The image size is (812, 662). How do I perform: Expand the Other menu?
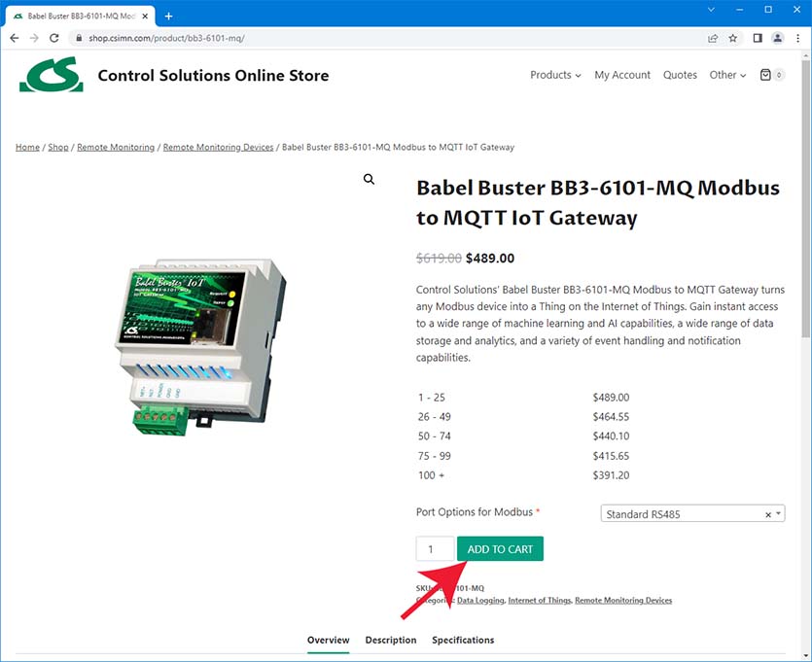(727, 75)
